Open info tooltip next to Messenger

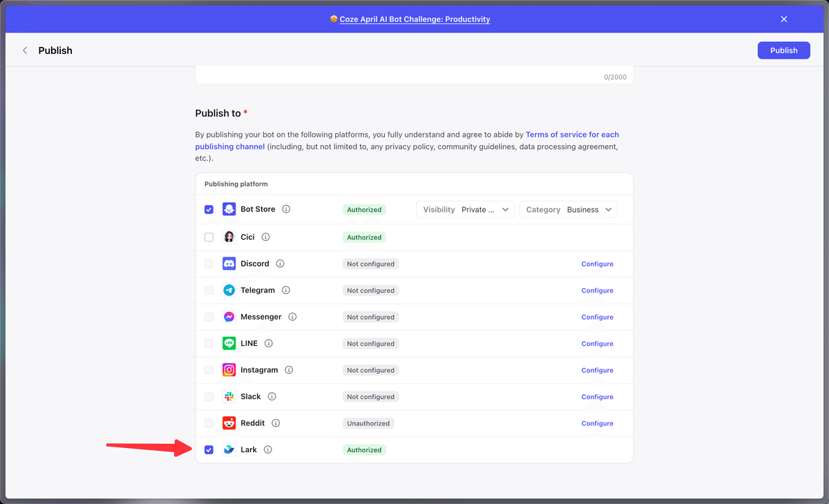pos(292,317)
